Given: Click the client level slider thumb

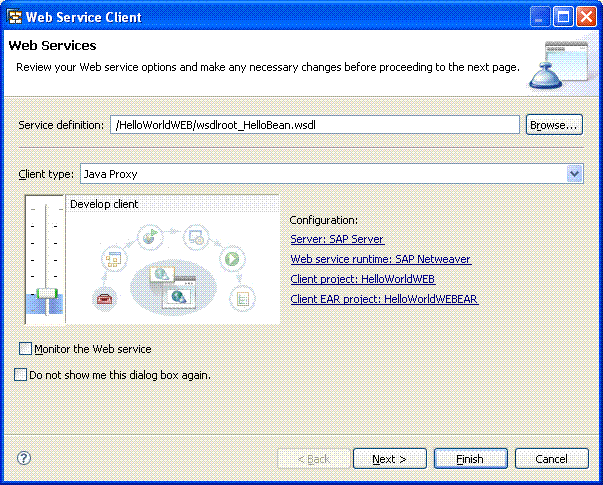Looking at the screenshot, I should click(x=44, y=294).
